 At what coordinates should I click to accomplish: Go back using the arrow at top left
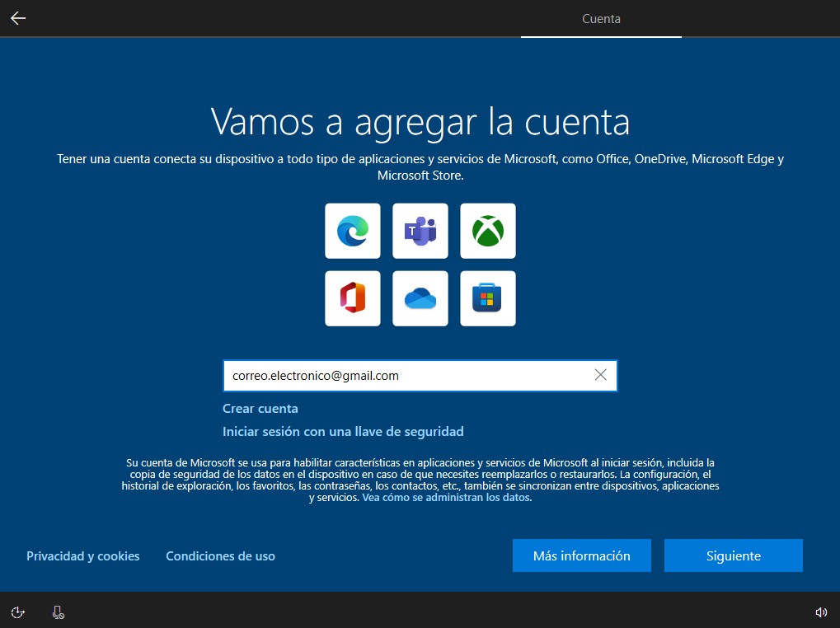coord(18,18)
